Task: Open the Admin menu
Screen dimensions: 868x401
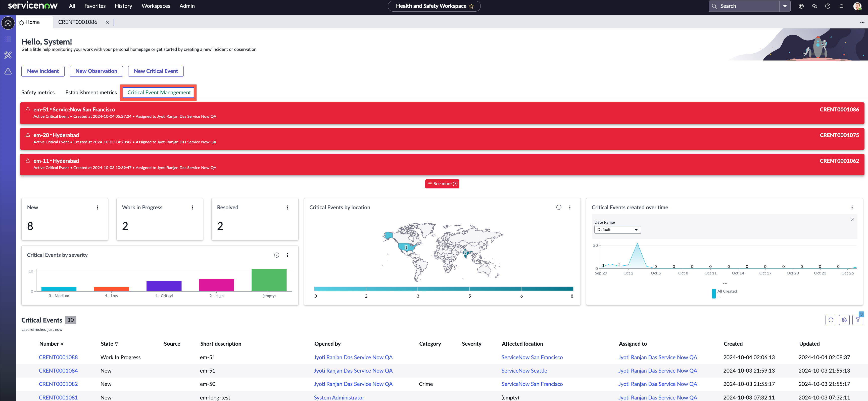Action: 187,6
